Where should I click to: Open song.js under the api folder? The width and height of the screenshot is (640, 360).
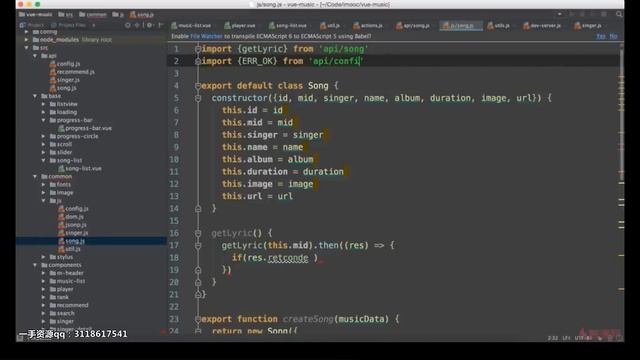coord(63,88)
